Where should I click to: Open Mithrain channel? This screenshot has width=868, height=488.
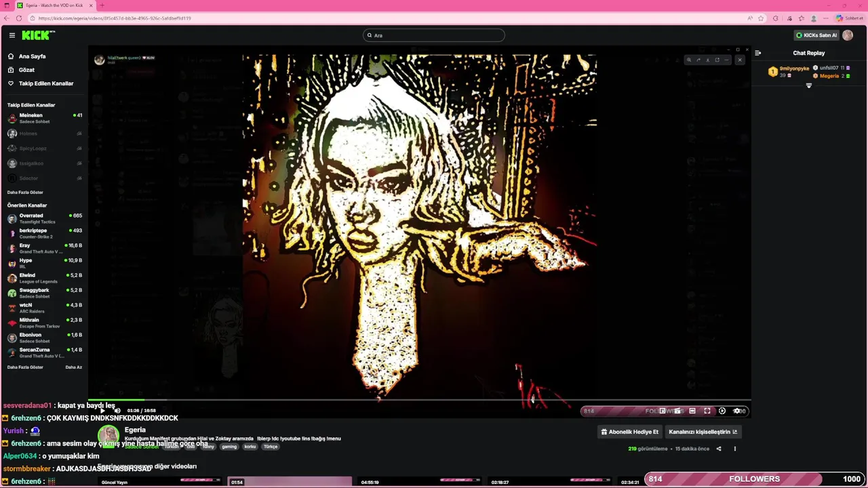[44, 323]
